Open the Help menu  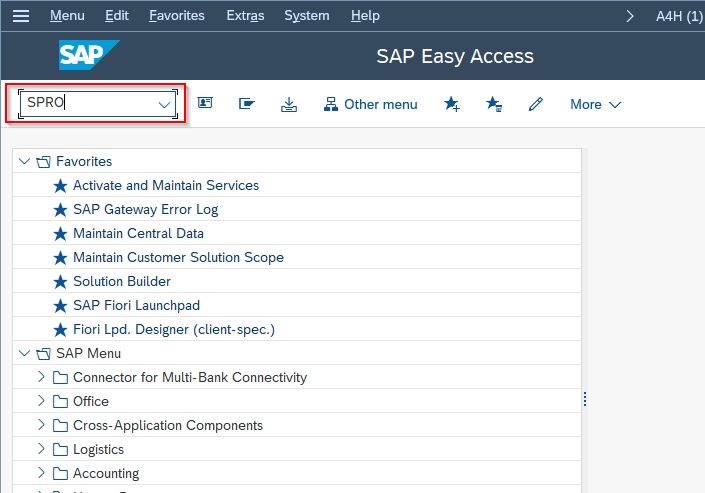(x=365, y=16)
